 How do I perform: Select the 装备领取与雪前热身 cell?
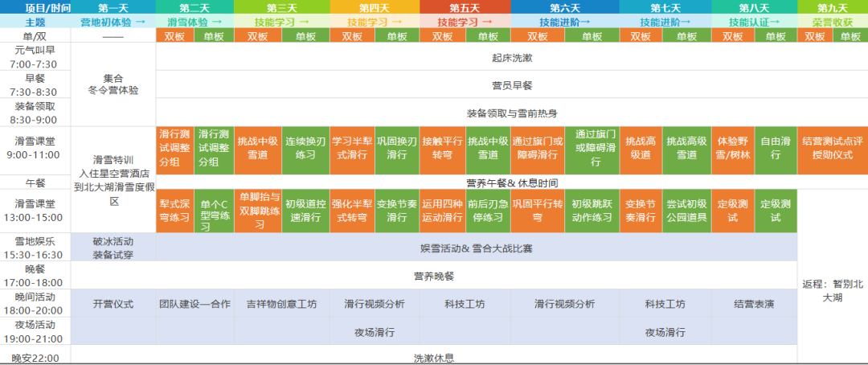coord(512,112)
